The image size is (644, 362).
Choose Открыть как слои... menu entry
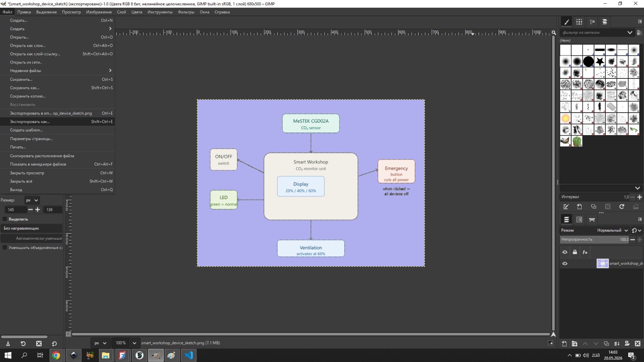57,45
